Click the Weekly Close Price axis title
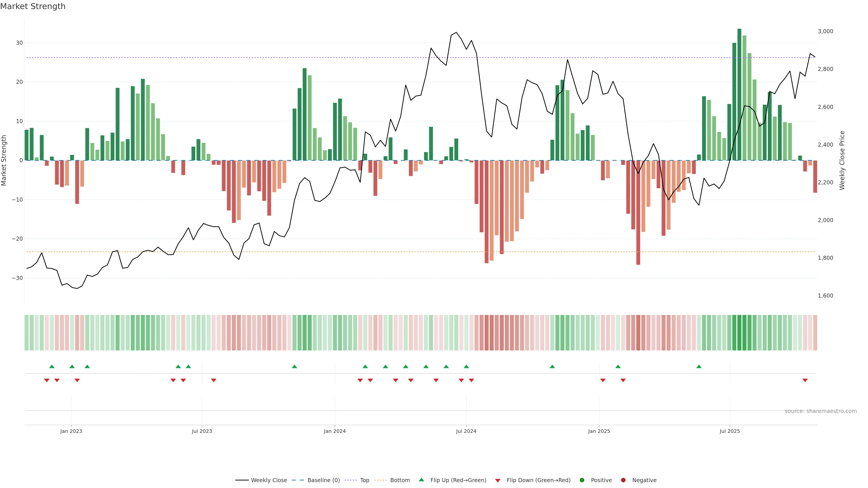868x488 pixels. pyautogui.click(x=842, y=160)
